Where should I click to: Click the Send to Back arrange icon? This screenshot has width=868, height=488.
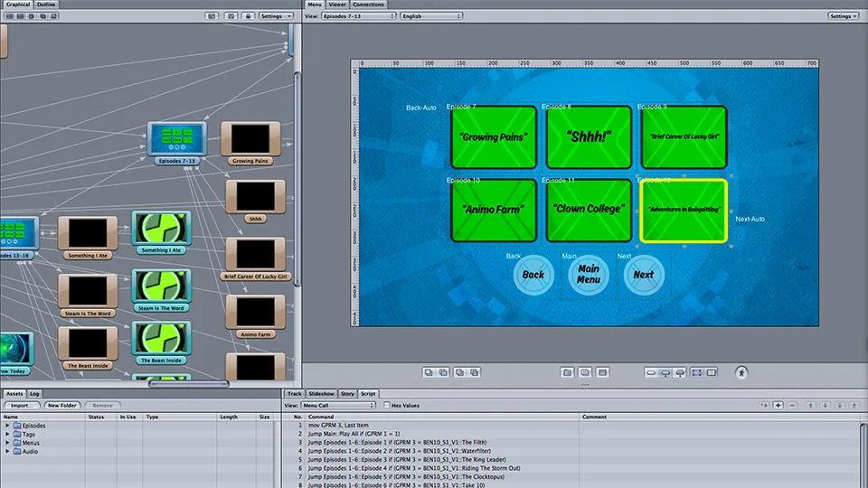(475, 372)
